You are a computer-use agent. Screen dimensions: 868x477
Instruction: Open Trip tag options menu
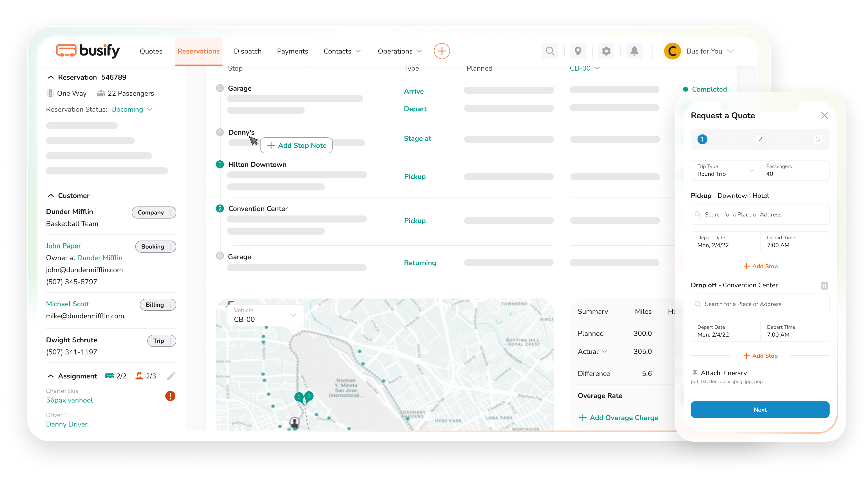tap(170, 341)
